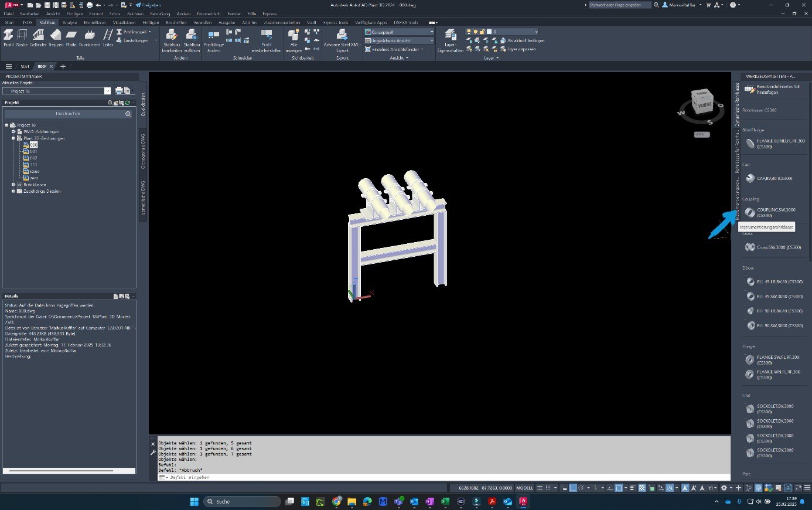
Task: Click new drawing tab plus button
Action: coord(63,66)
